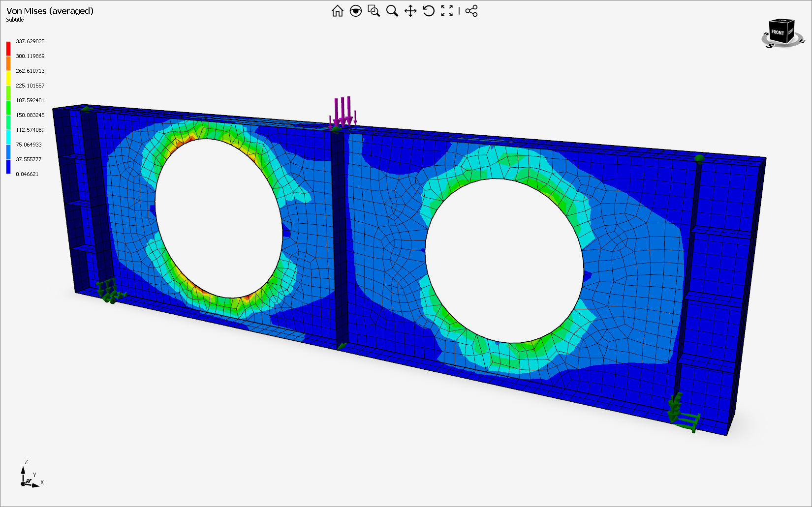
Task: Click the rotate view icon
Action: (429, 11)
